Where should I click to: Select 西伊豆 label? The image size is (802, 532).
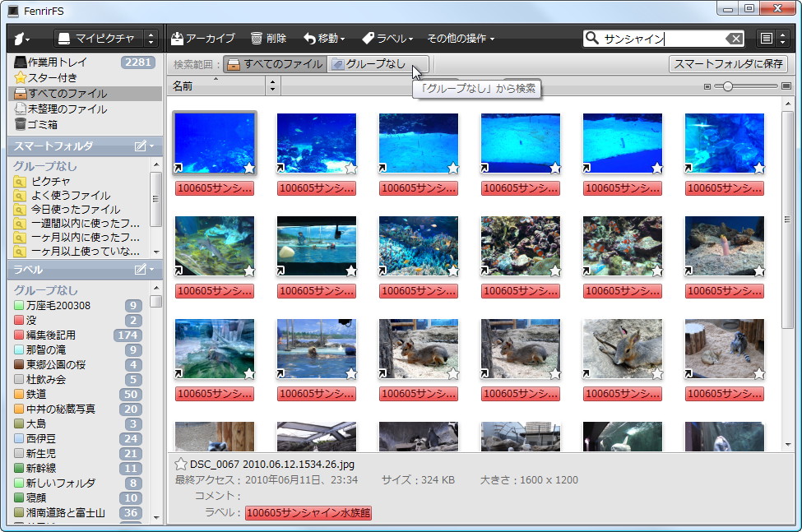78,439
